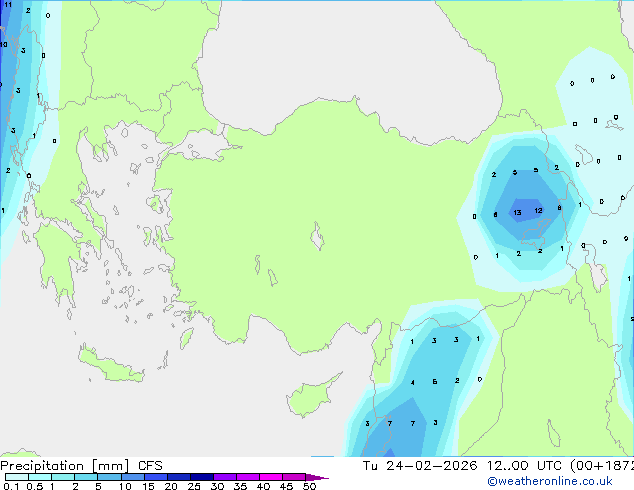Click the legend label '0.5'
This screenshot has width=634, height=490.
(x=34, y=486)
